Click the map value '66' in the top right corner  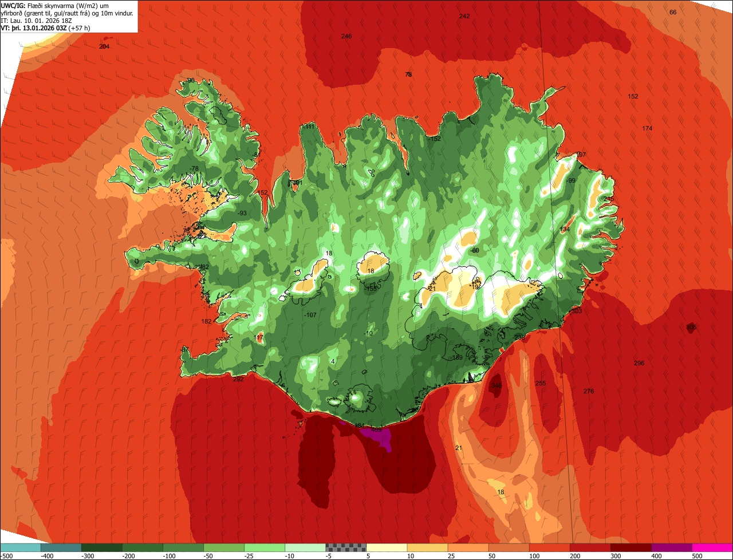673,12
